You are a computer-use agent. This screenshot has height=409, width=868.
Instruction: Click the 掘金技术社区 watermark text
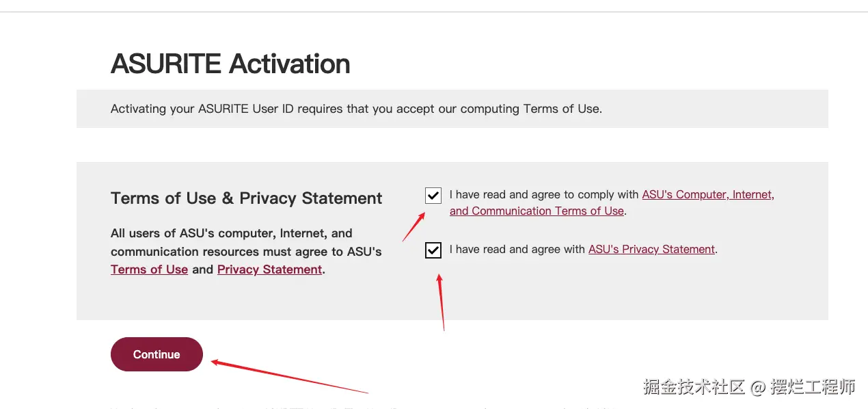point(693,387)
